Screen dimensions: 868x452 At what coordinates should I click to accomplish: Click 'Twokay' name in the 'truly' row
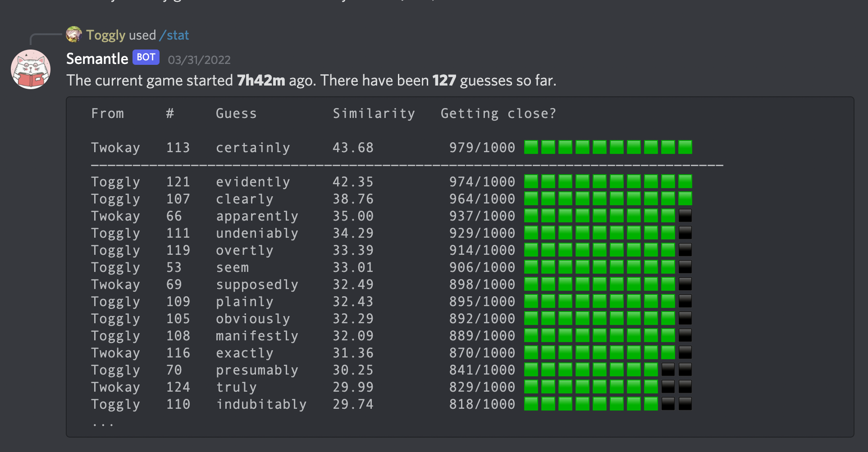116,387
